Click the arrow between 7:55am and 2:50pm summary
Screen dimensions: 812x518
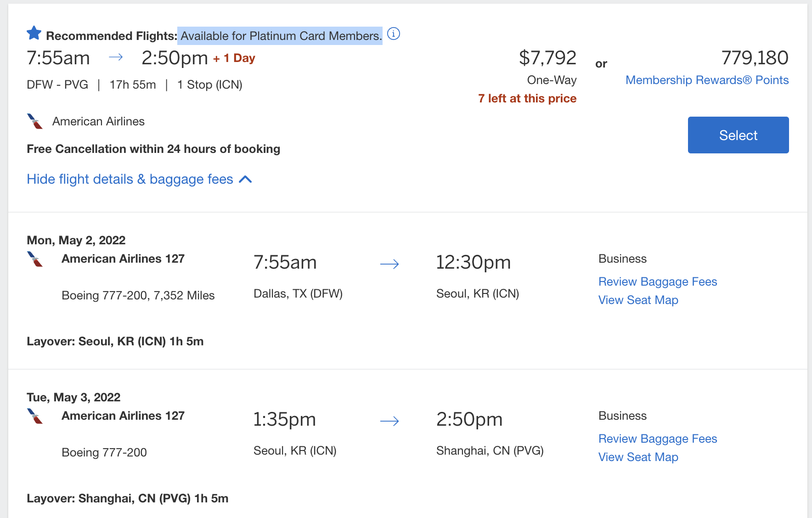[x=116, y=57]
